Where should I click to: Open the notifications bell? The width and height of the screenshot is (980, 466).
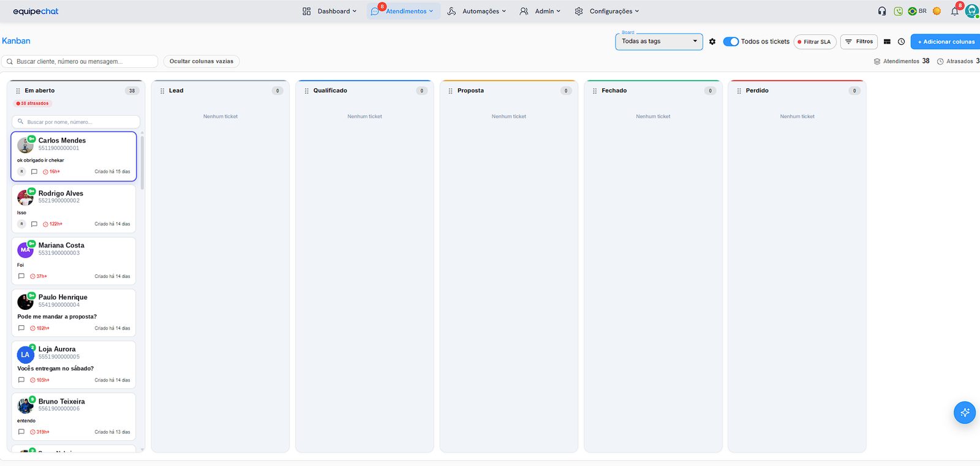955,11
